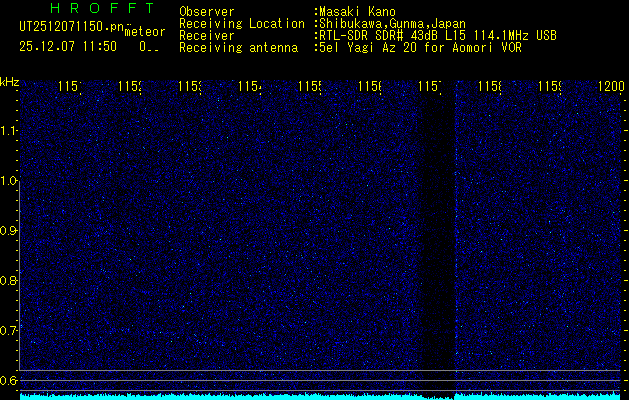Click the HROFFT title text
Screen dimensions: 629x400
click(102, 8)
